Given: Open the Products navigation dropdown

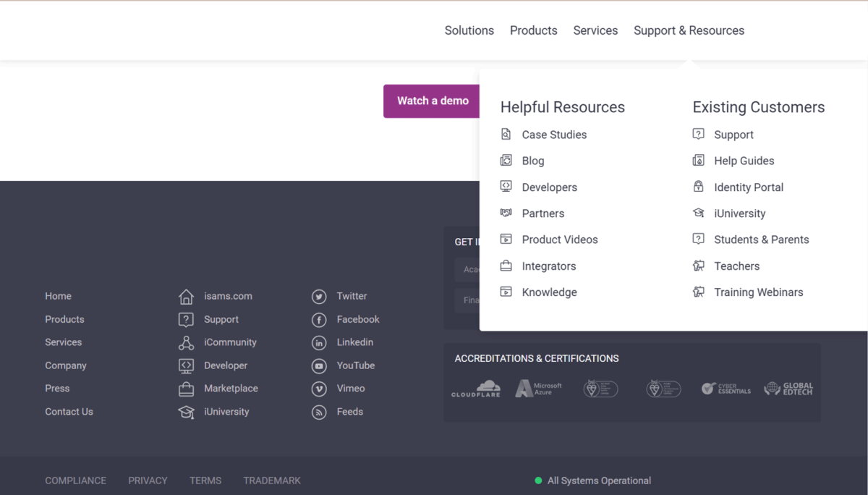Looking at the screenshot, I should (x=533, y=30).
